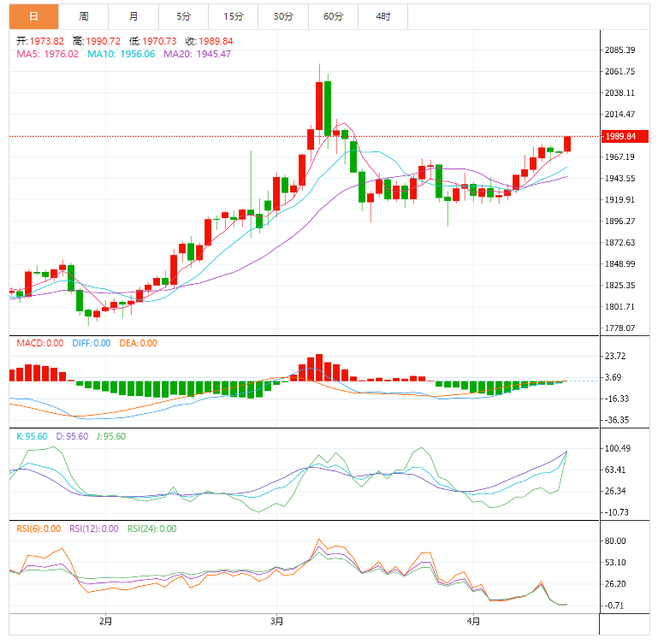This screenshot has height=644, width=658.
Task: Click the 2061.75 price axis value
Action: click(619, 71)
